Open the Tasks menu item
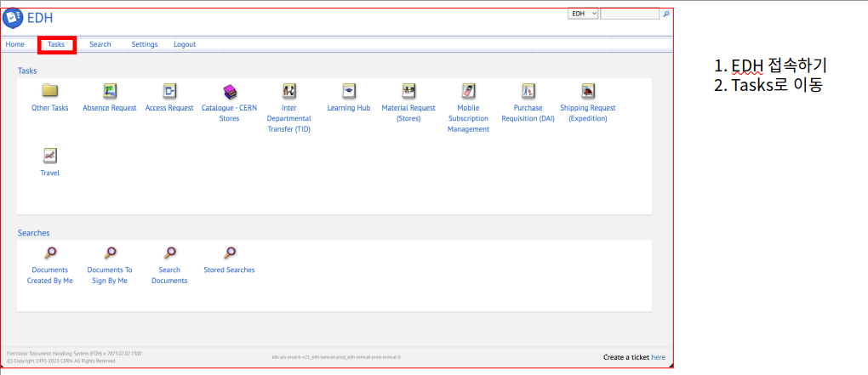The image size is (868, 375). pos(56,44)
